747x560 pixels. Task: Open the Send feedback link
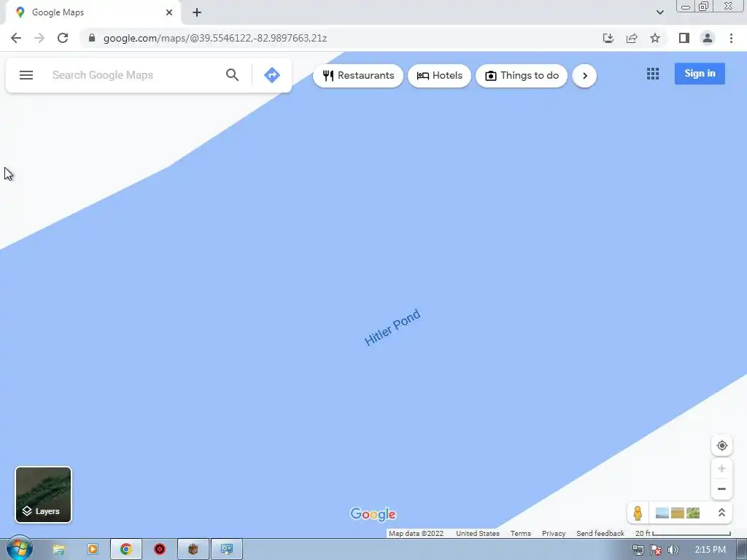click(600, 533)
